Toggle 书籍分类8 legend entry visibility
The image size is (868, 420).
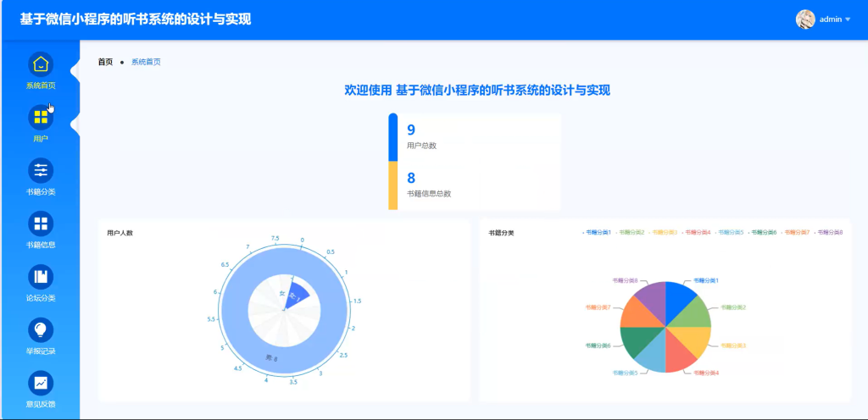pos(828,233)
